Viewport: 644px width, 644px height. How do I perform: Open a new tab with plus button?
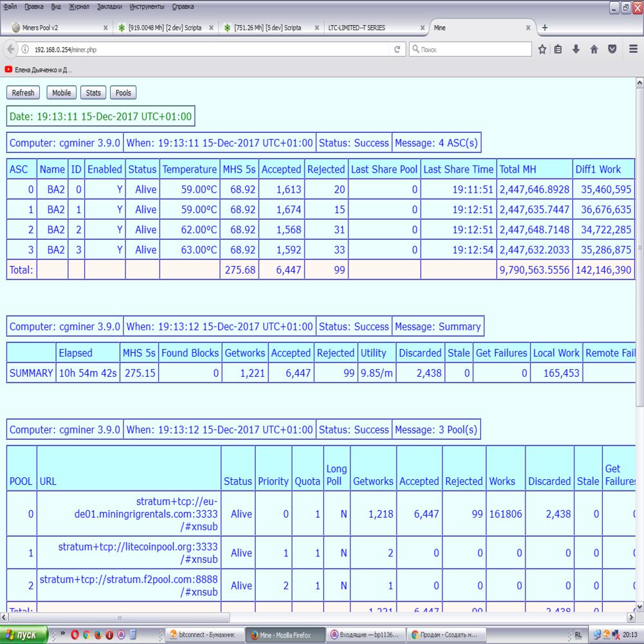click(x=545, y=28)
